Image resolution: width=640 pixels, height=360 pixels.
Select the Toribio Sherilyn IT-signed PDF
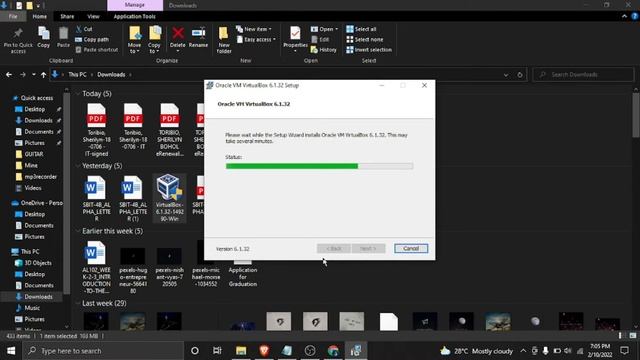click(x=96, y=130)
